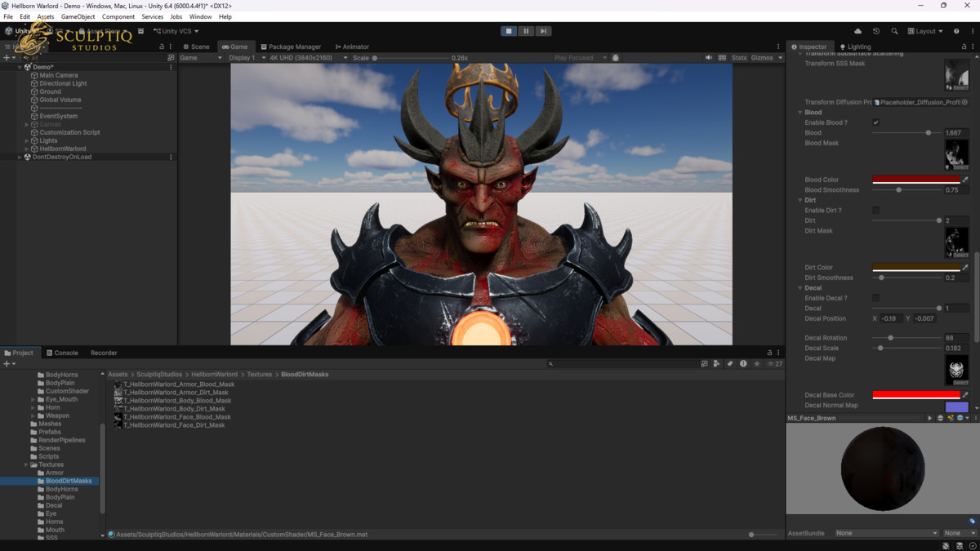
Task: Open the Layout dropdown
Action: point(924,31)
